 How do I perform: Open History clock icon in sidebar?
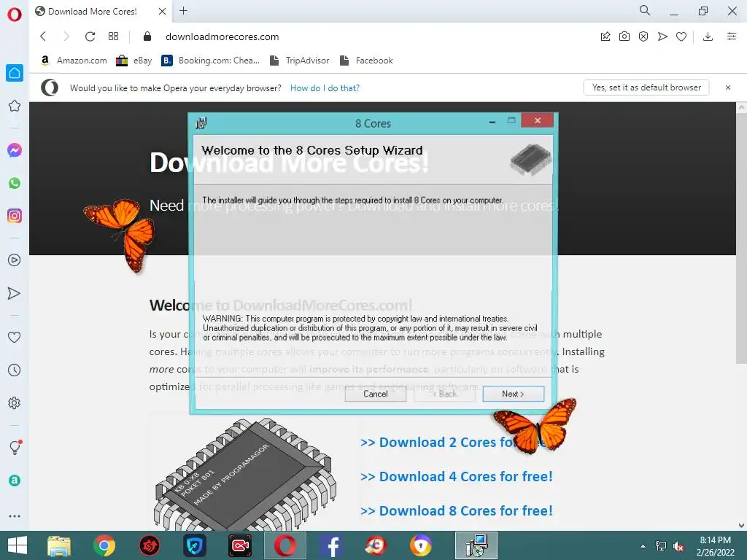pos(15,370)
